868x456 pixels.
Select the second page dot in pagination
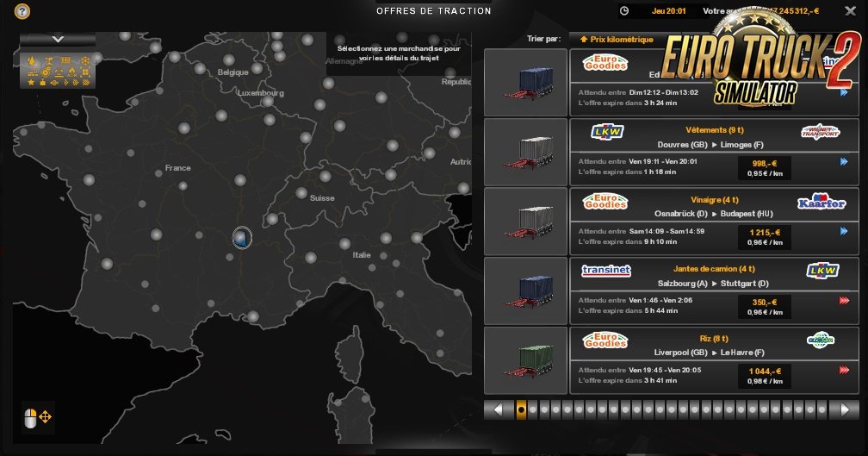pyautogui.click(x=532, y=409)
